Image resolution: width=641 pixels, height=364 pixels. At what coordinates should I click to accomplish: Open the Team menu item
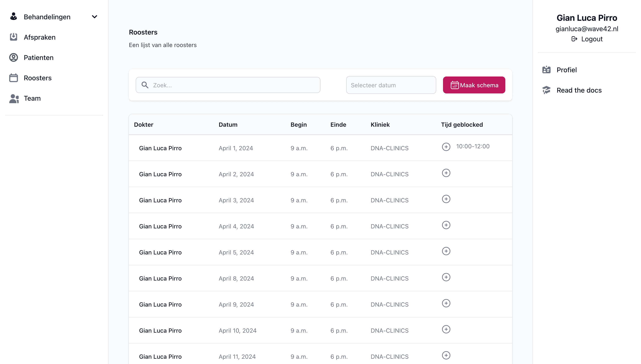coord(32,98)
